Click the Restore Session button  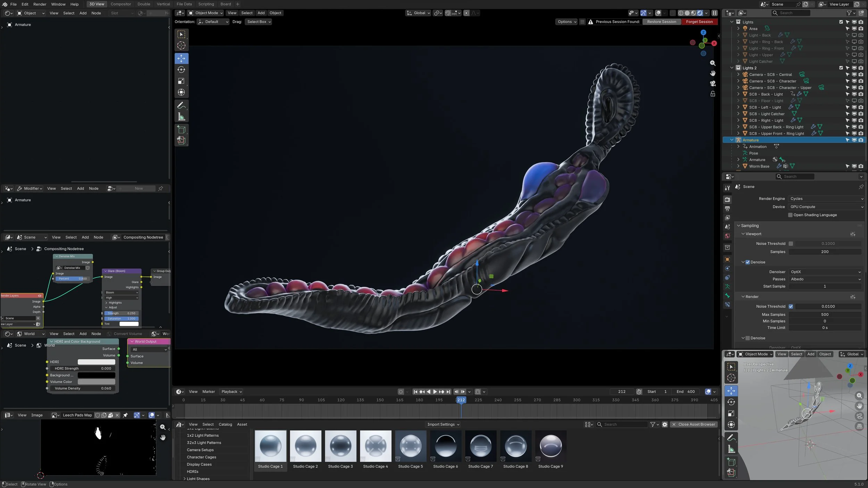click(661, 22)
